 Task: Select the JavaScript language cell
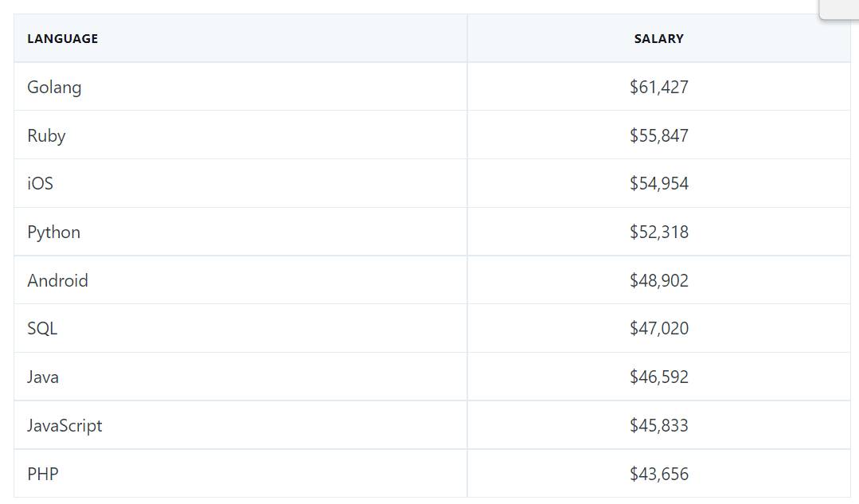[240, 425]
